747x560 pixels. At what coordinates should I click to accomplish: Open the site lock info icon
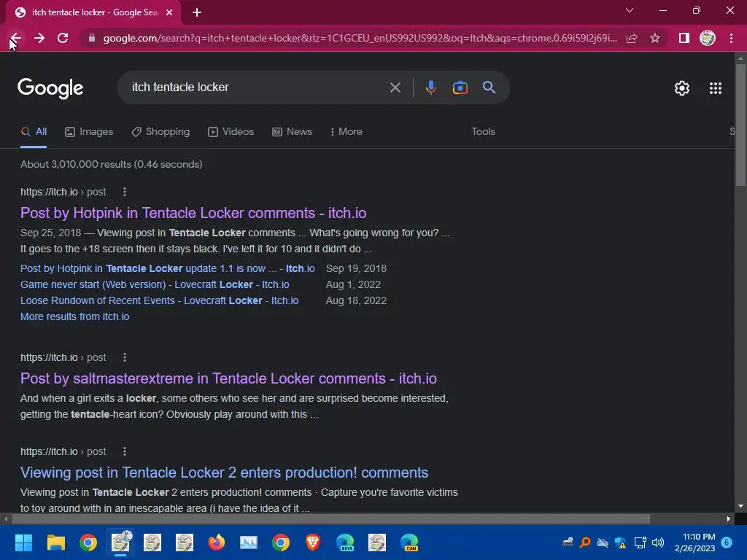coord(92,38)
